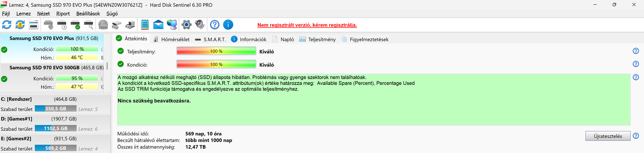The height and width of the screenshot is (153, 644).
Task: Open the disk window panel icon
Action: pos(34,24)
